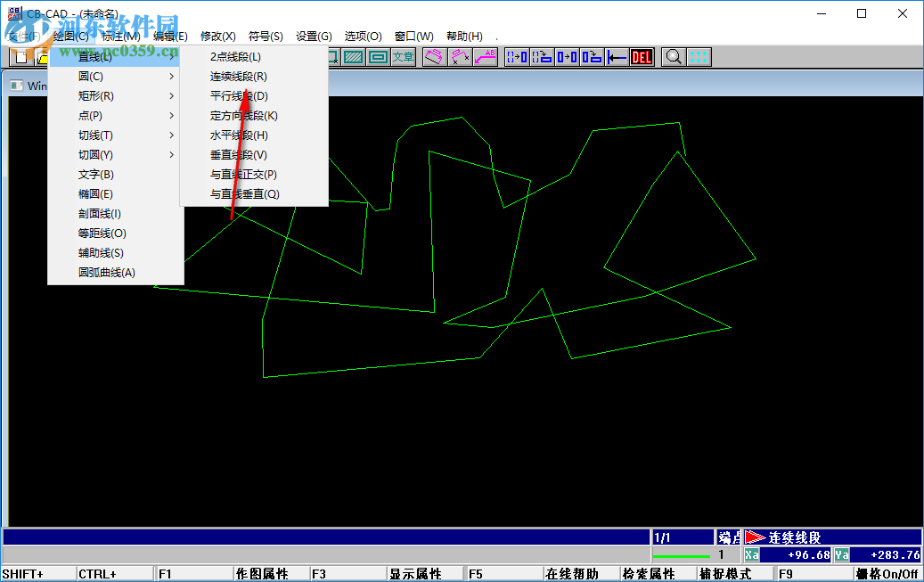This screenshot has width=924, height=582.
Task: Open the 窗口(W) menu
Action: tap(413, 36)
